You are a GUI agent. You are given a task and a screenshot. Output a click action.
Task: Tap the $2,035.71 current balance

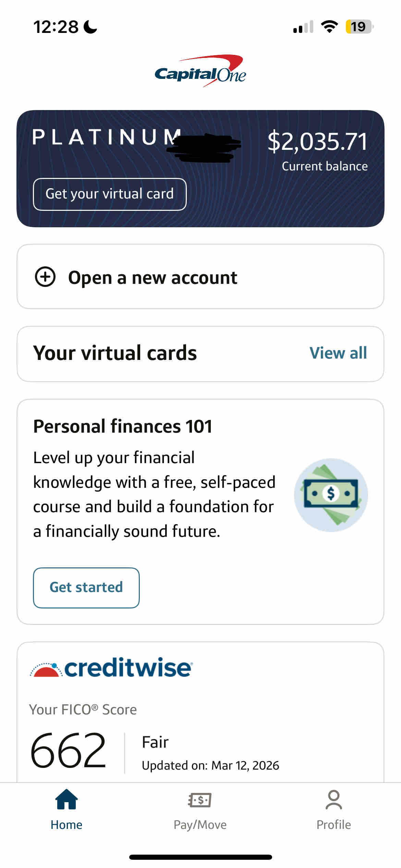(317, 141)
